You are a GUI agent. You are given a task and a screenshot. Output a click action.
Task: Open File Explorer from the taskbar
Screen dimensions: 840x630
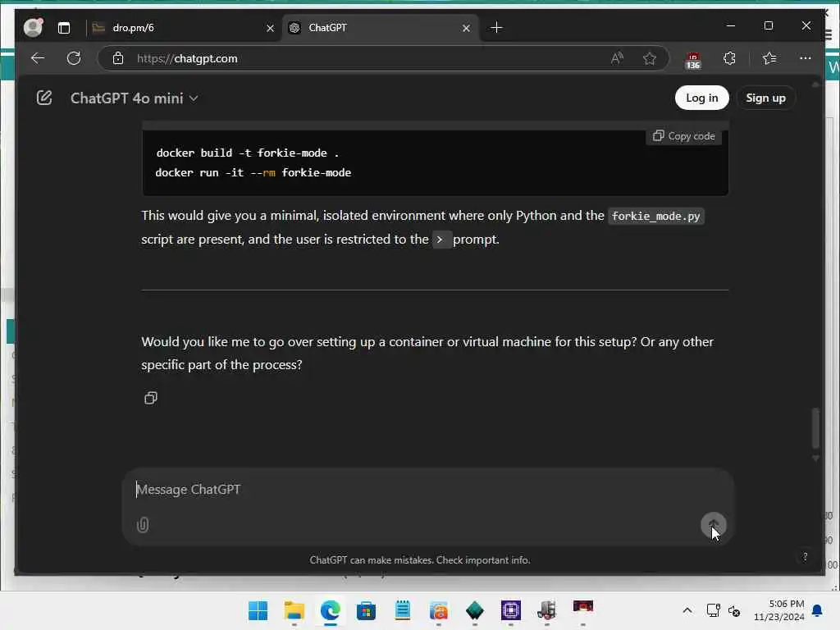pos(294,610)
